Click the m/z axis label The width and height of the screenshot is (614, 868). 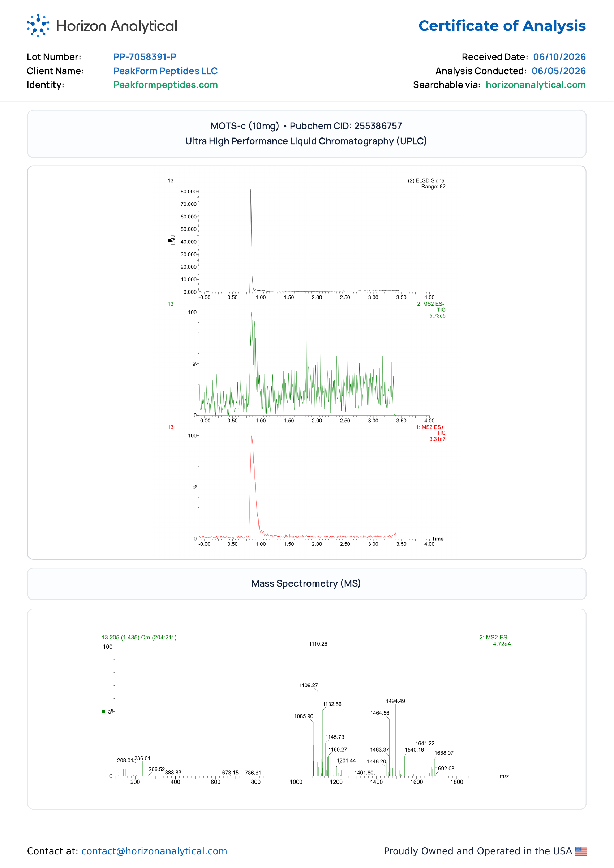click(x=504, y=776)
